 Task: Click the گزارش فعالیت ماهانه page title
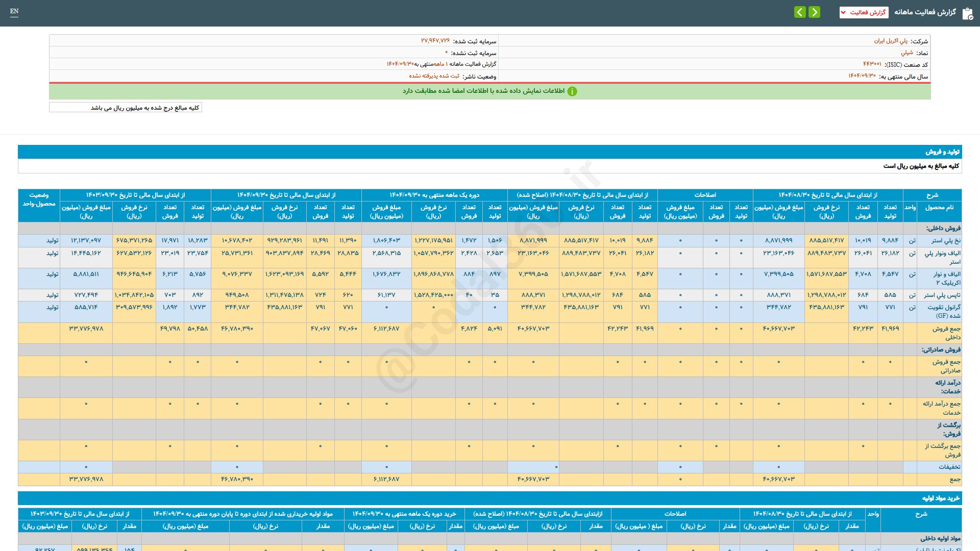tap(925, 12)
